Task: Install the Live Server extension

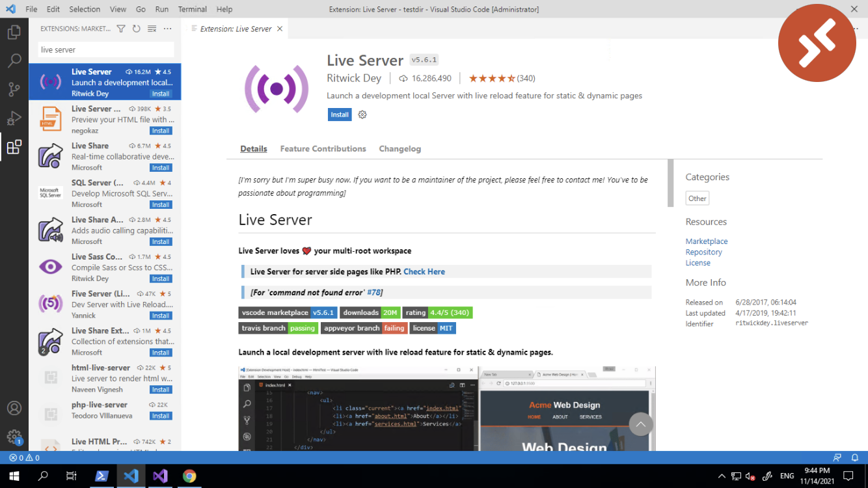Action: (x=339, y=114)
